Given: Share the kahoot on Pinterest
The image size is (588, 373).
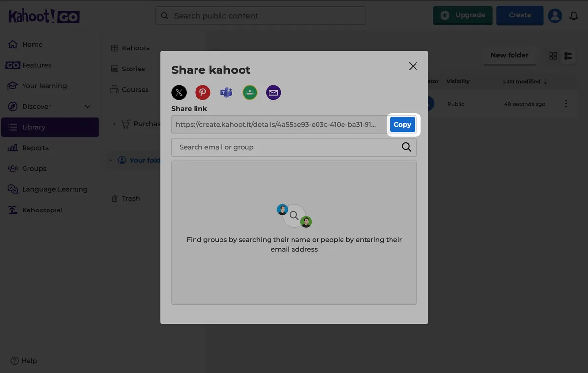Looking at the screenshot, I should coord(203,93).
